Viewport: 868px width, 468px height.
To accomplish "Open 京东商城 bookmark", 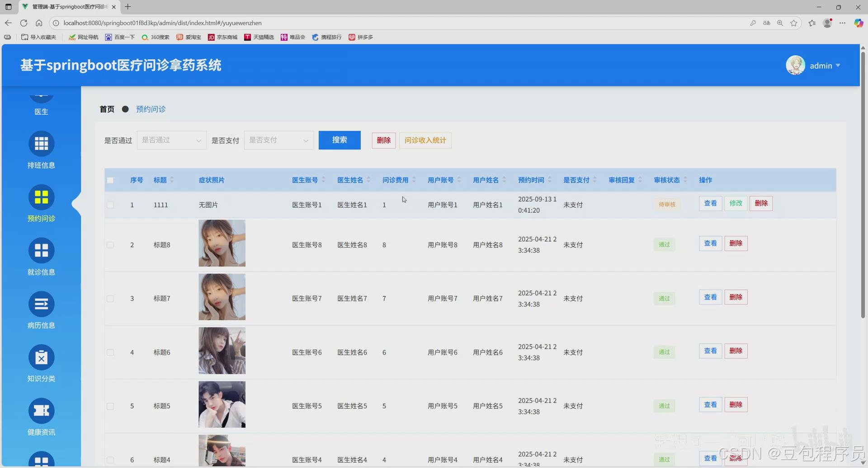I will click(x=222, y=37).
